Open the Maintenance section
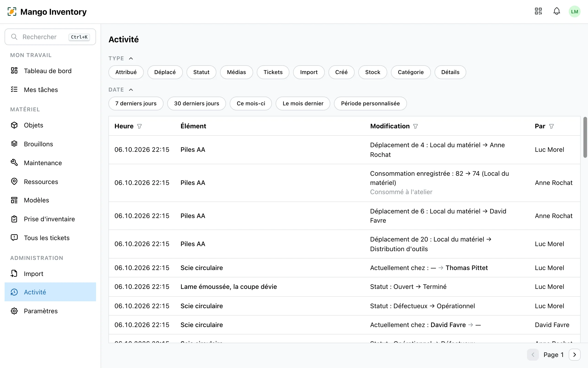 tap(50, 163)
